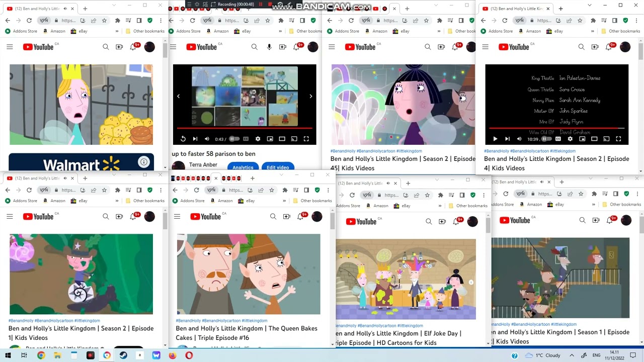Mute volume in Episode 4 video player
644x362 pixels.
[519, 139]
